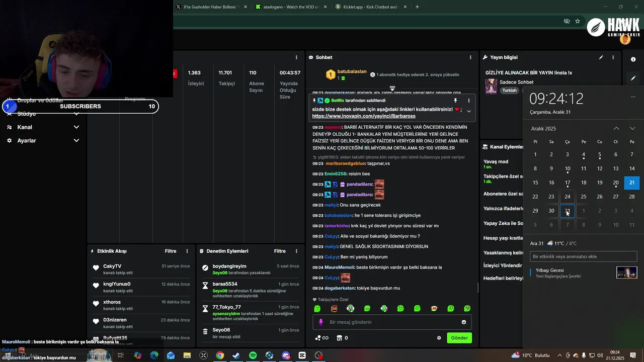Open the Yılbaşı Gecesi event entry

pos(584,273)
